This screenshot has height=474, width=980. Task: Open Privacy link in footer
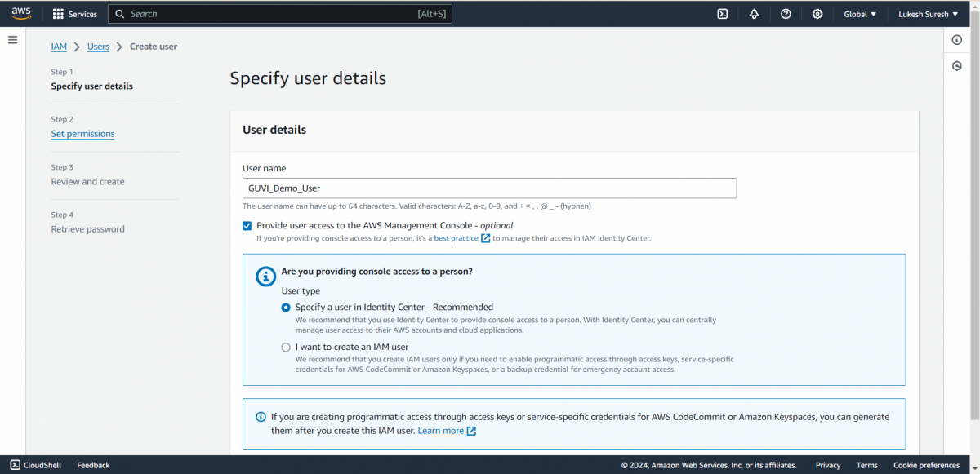[x=828, y=465]
